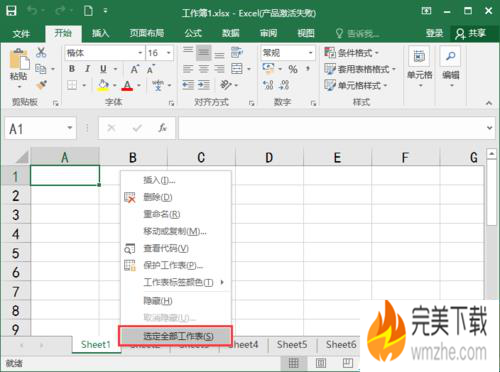The height and width of the screenshot is (372, 500).
Task: Open Format as Table (套用表格格式) menu
Action: click(x=360, y=69)
